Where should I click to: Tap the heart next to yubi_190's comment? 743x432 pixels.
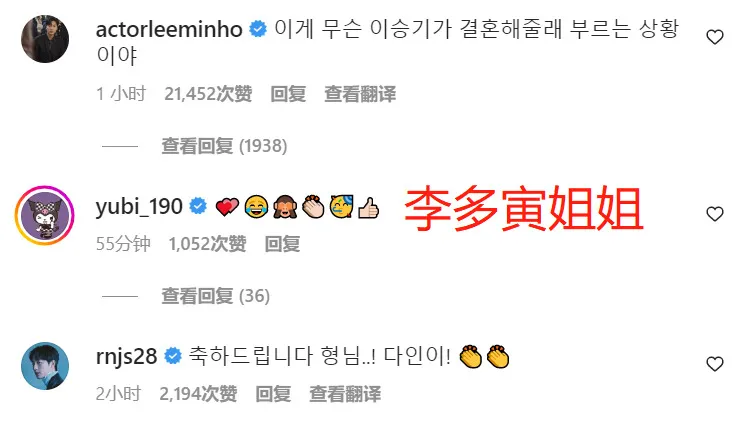pos(715,214)
